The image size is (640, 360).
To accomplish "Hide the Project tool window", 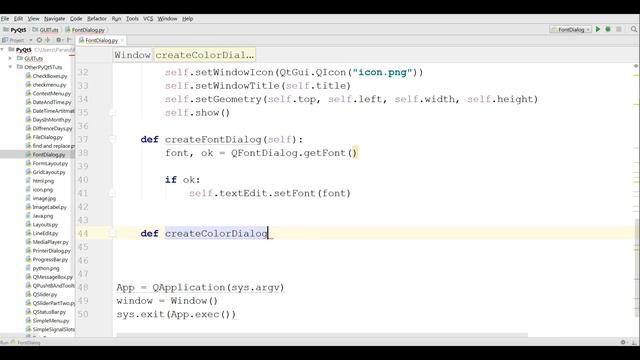I will (x=69, y=40).
